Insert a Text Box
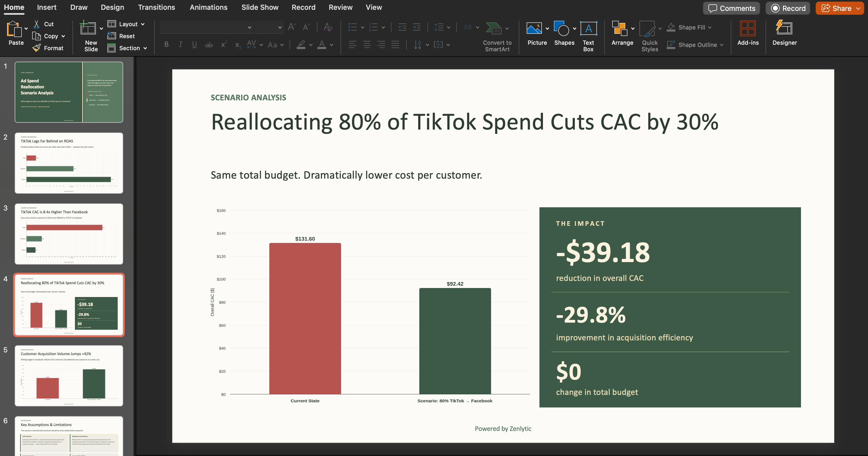 pos(588,28)
